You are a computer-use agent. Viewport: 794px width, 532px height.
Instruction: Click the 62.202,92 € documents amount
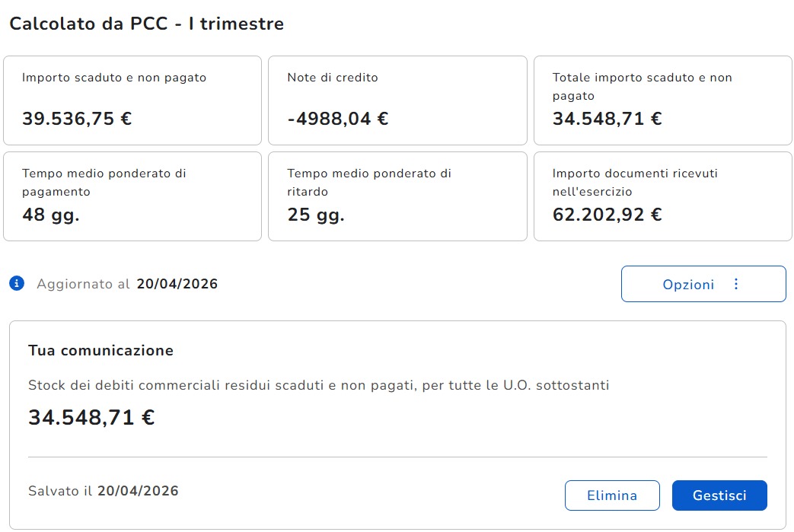[x=607, y=215]
